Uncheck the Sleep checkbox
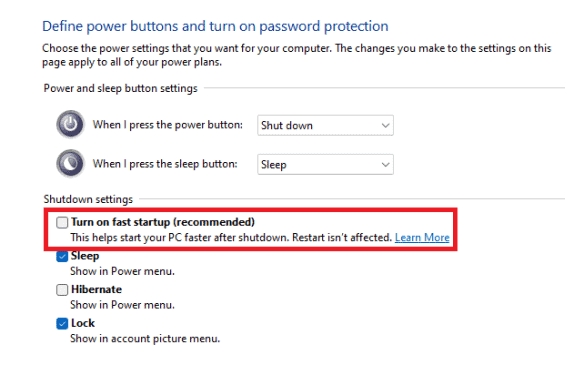Image resolution: width=584 pixels, height=375 pixels. (62, 256)
